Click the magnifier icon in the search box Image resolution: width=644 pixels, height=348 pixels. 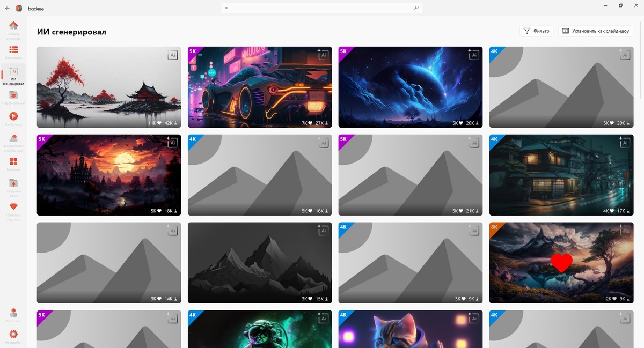[416, 8]
